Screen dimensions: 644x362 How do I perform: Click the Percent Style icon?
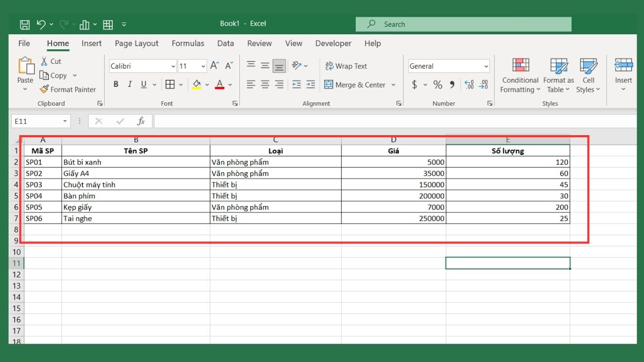coord(437,84)
